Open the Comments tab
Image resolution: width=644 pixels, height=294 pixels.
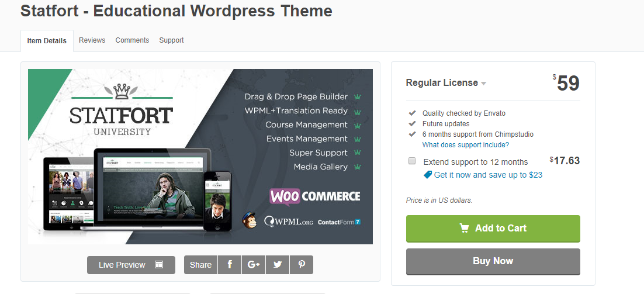point(132,40)
